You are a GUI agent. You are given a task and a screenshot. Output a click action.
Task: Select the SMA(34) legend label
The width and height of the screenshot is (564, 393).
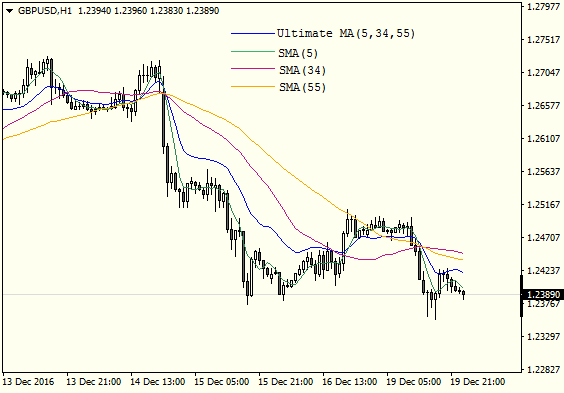(303, 70)
